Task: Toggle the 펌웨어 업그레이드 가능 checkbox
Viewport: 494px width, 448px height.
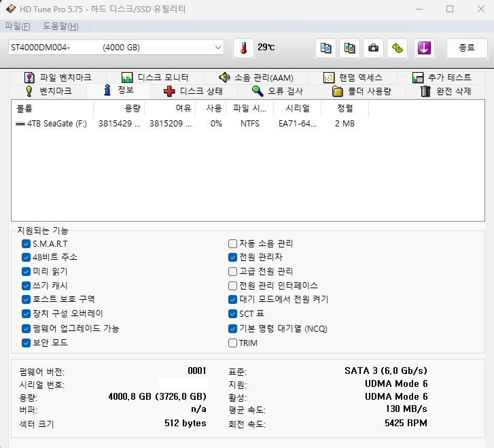Action: click(26, 329)
